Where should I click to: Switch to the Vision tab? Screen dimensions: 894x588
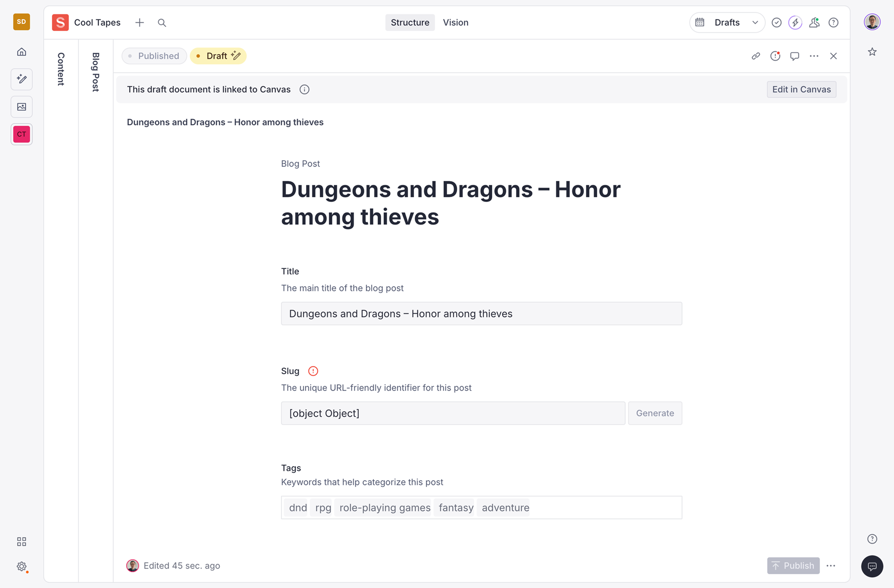point(455,23)
